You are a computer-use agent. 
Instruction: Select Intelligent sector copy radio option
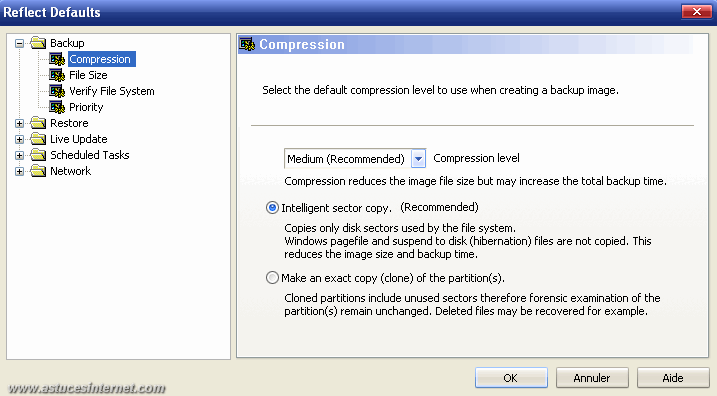pos(272,208)
